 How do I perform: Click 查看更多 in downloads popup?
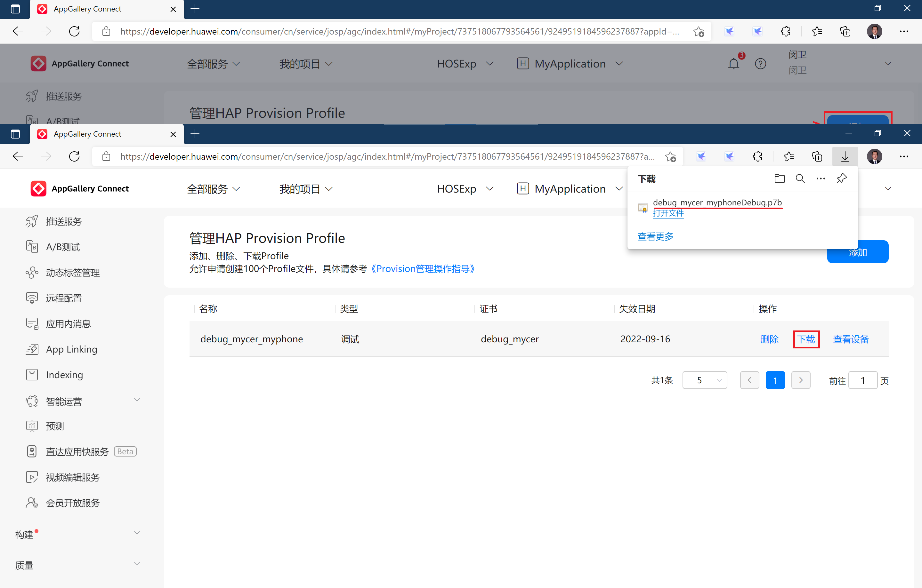coord(656,236)
